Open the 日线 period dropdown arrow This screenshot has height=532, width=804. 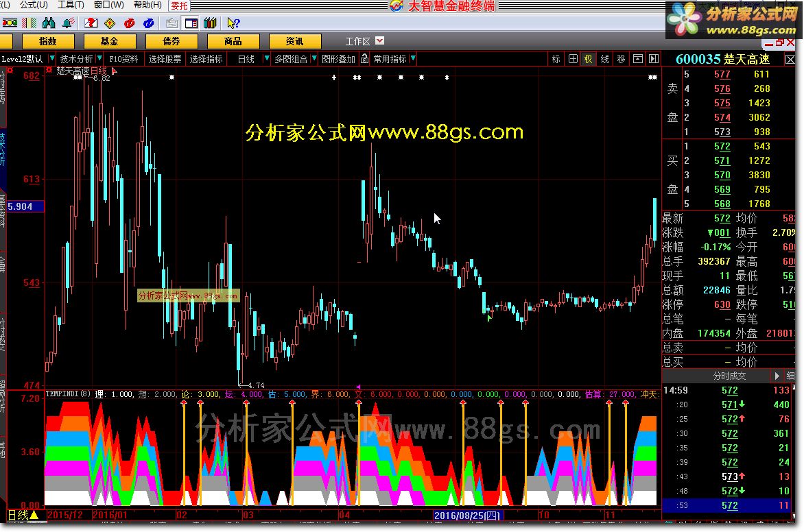(x=266, y=58)
